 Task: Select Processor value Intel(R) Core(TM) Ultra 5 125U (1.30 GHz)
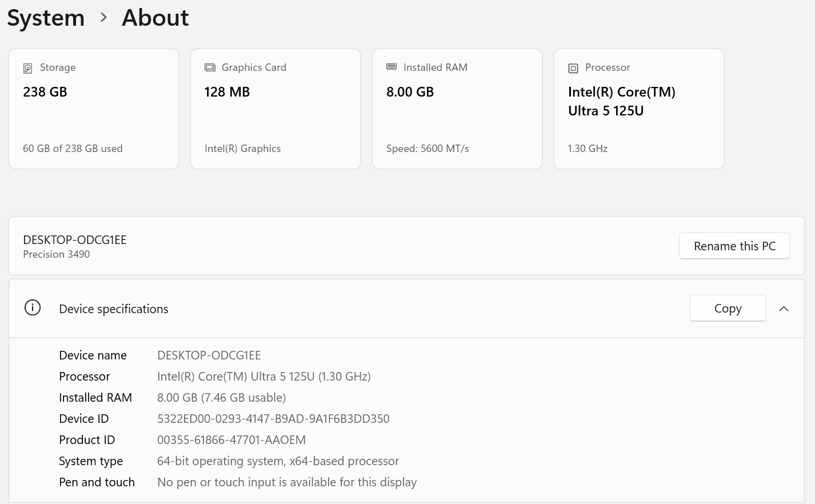(264, 377)
